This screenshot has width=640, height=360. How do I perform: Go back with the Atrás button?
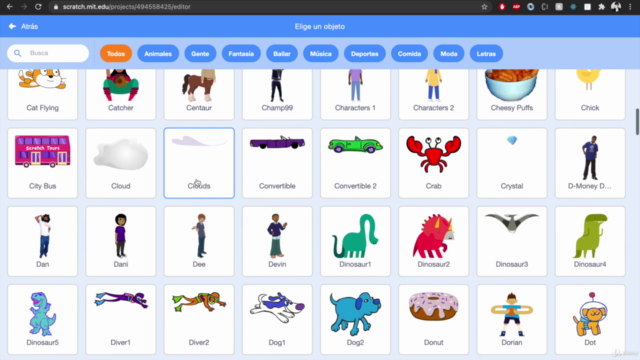tap(23, 27)
